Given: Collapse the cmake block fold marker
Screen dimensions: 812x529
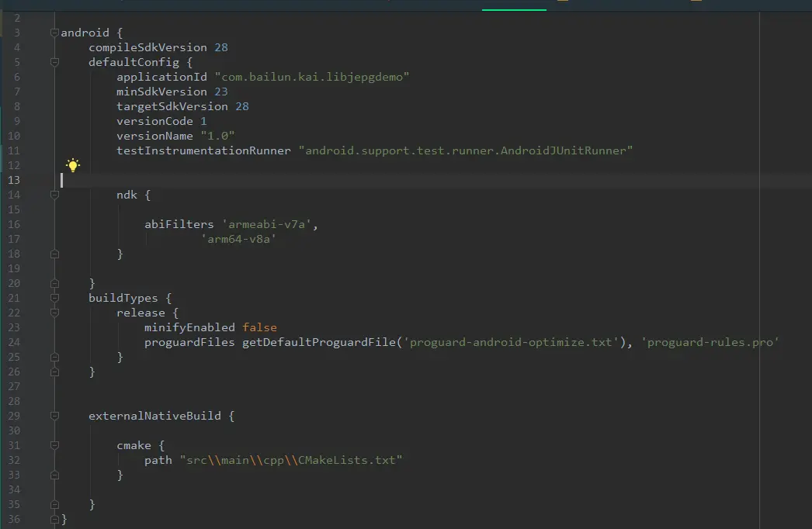Looking at the screenshot, I should pos(54,445).
